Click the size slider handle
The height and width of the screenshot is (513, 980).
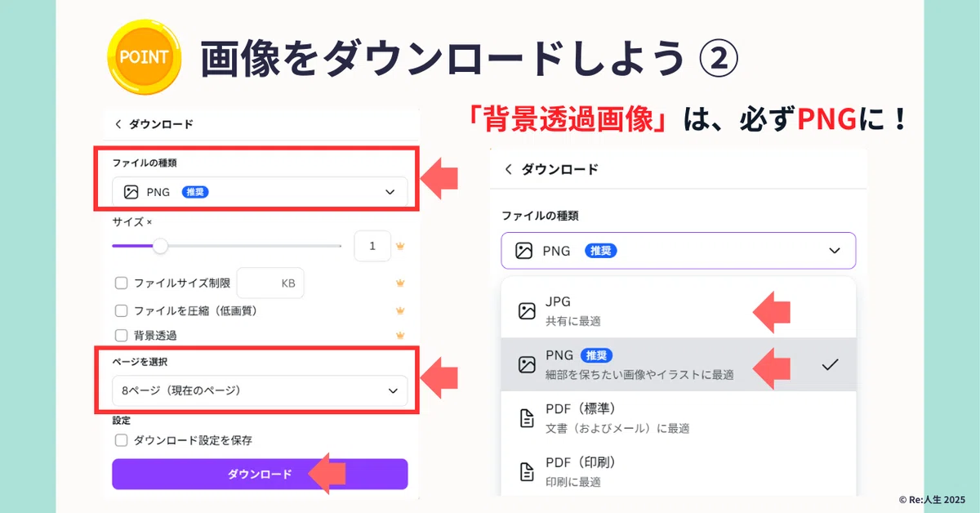click(161, 245)
